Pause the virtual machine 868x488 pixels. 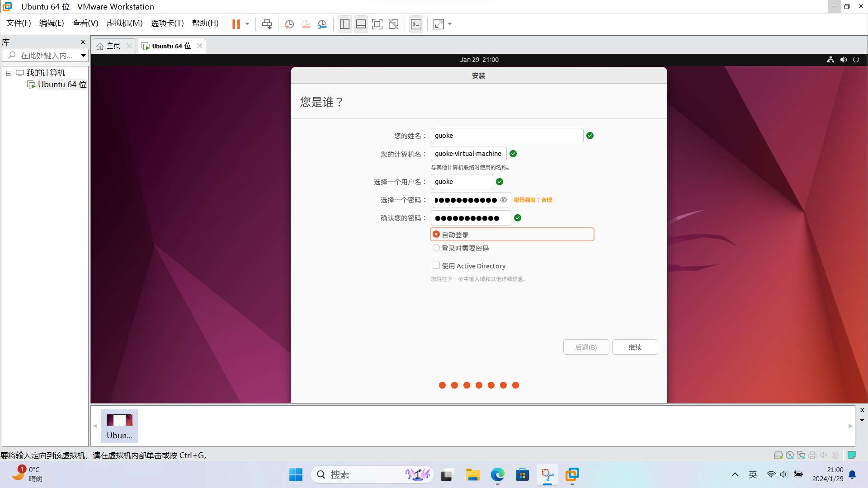pyautogui.click(x=236, y=24)
